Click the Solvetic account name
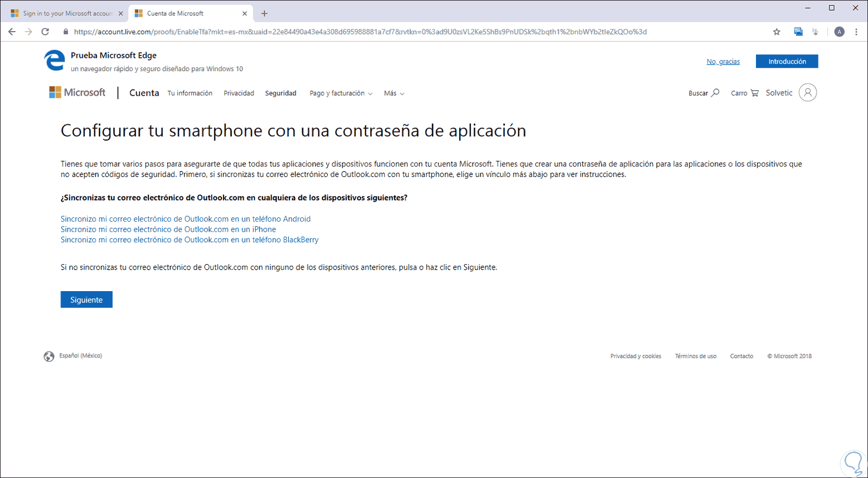 pos(779,93)
